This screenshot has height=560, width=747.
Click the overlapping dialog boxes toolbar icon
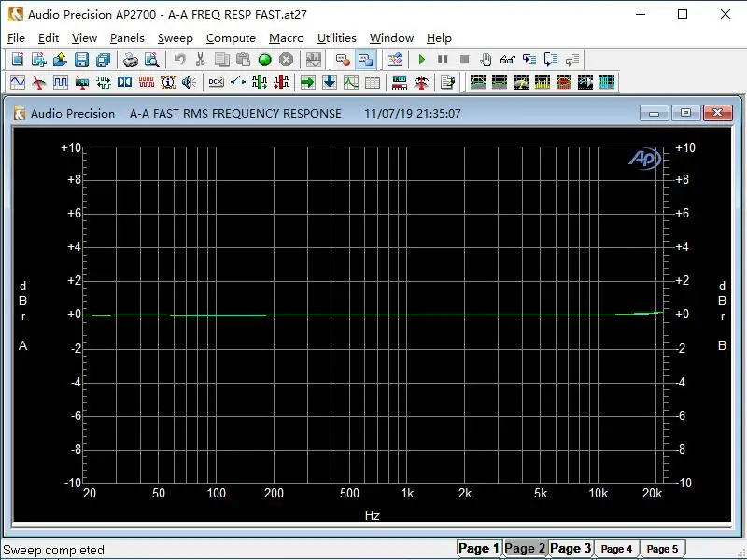pyautogui.click(x=365, y=60)
